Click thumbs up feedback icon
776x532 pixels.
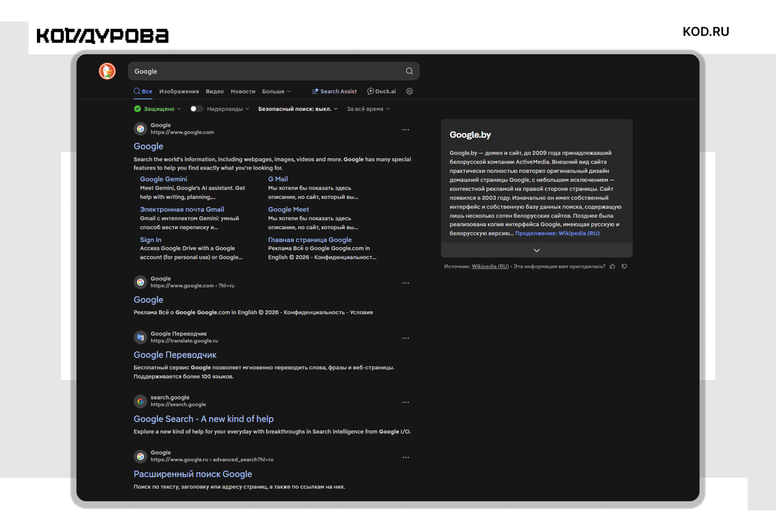[x=612, y=266]
